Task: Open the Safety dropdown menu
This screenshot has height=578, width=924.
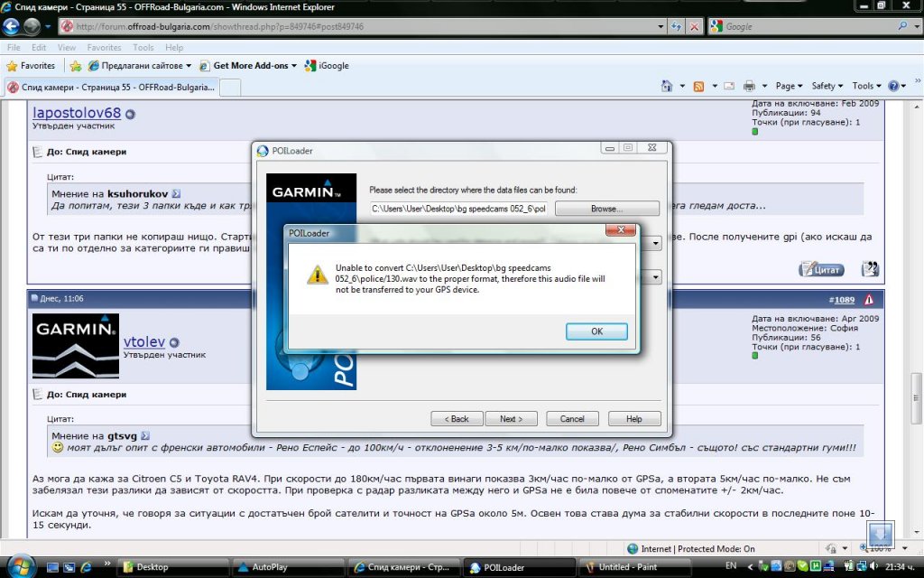Action: coord(827,86)
